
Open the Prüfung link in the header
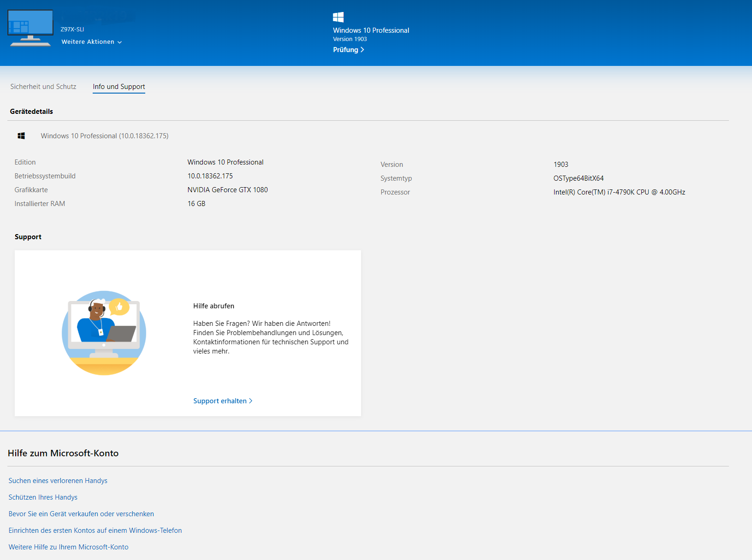[349, 50]
